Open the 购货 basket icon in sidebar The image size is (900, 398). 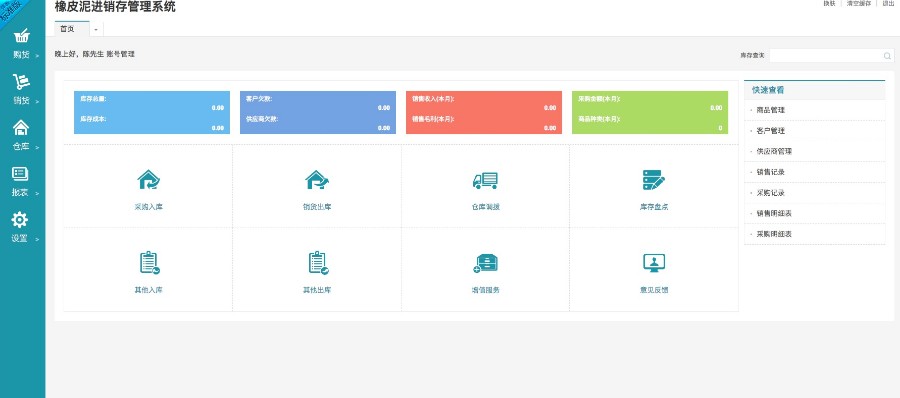pyautogui.click(x=21, y=37)
